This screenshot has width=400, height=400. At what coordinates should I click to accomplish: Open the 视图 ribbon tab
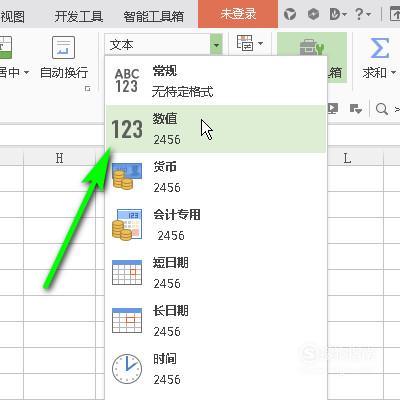tap(12, 16)
